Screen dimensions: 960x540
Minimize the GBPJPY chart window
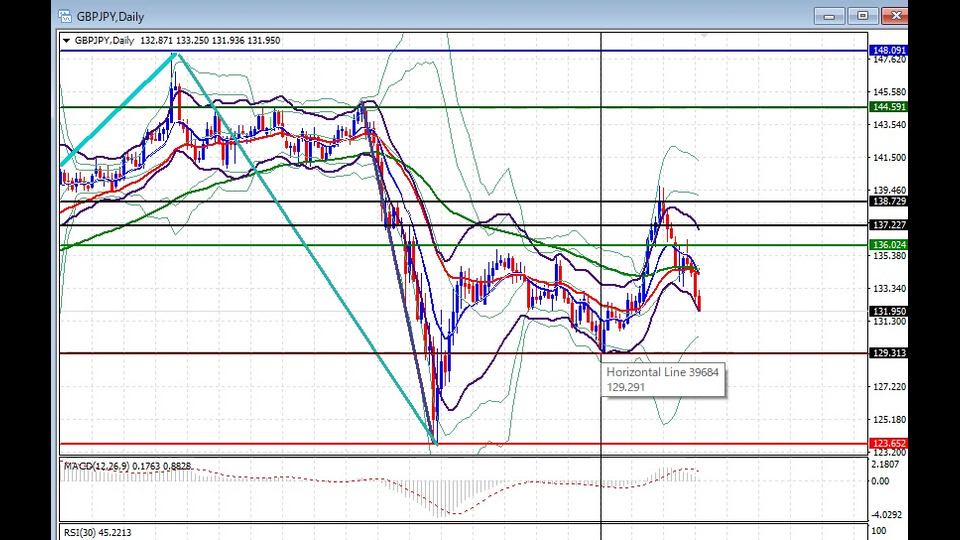[829, 16]
